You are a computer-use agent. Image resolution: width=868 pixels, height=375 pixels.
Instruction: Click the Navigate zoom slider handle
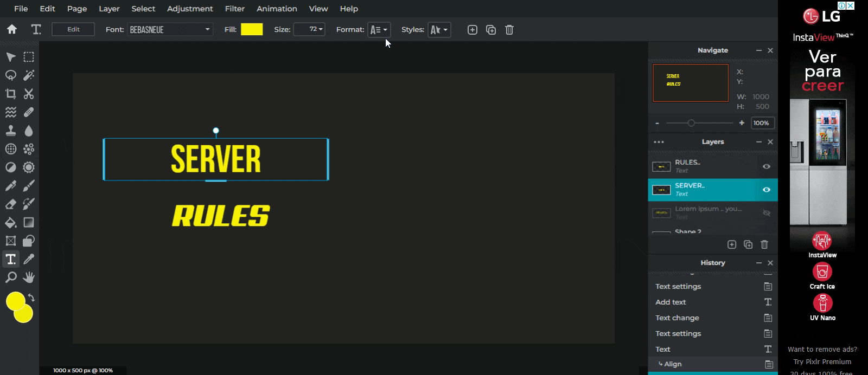[x=691, y=123]
